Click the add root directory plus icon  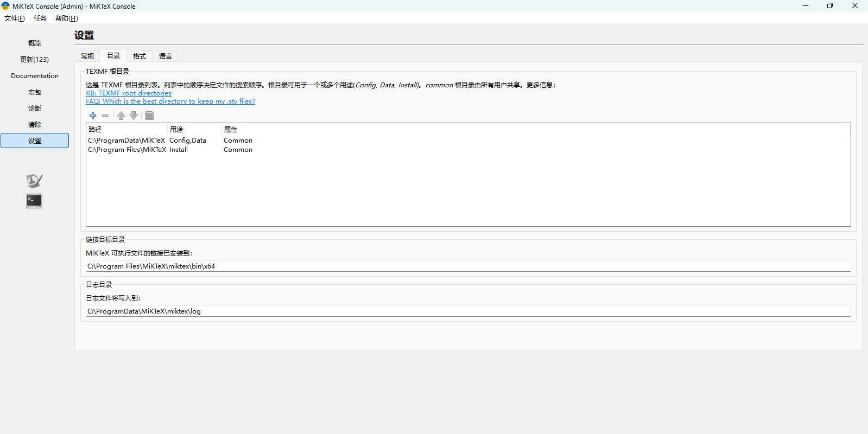point(93,116)
